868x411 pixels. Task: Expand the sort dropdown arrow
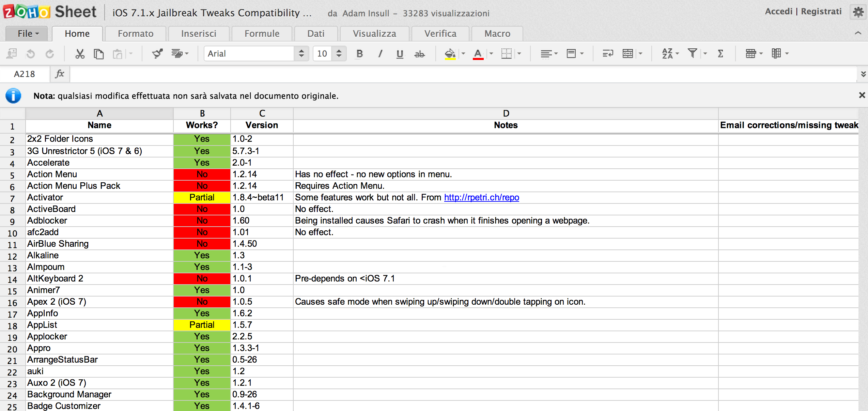(x=677, y=54)
